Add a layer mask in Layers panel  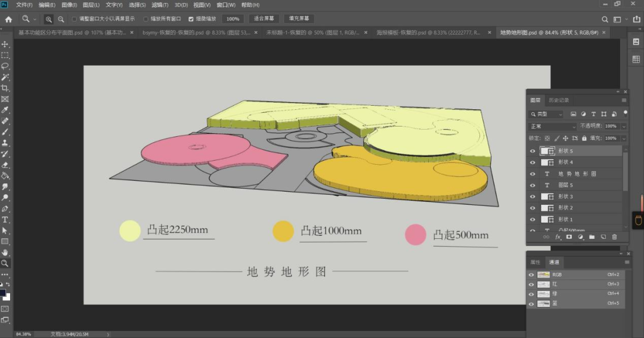pos(569,237)
